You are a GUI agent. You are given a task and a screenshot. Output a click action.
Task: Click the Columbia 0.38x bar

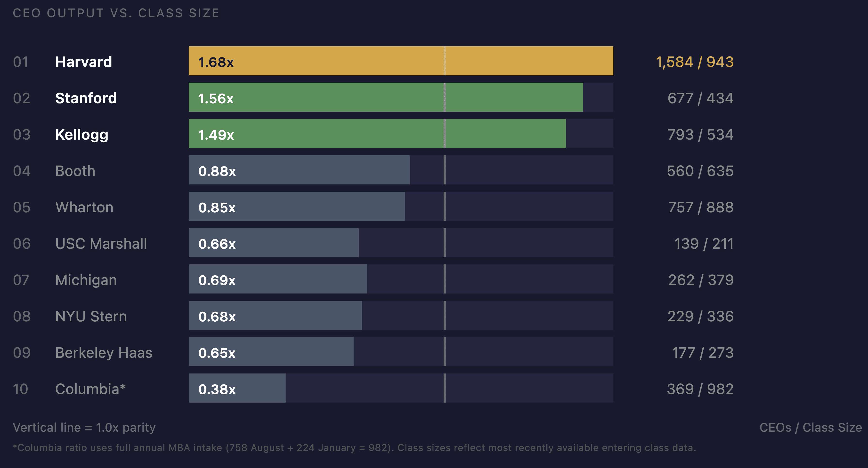[x=237, y=388]
